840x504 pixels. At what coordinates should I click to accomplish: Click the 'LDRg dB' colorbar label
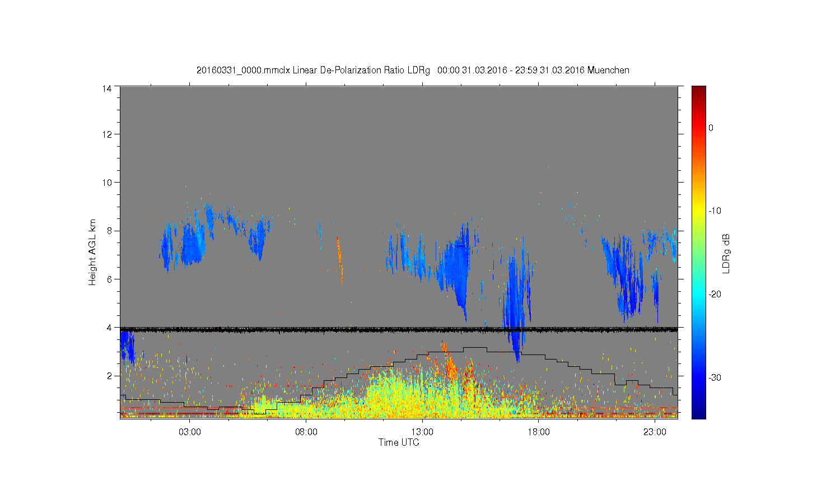(726, 253)
